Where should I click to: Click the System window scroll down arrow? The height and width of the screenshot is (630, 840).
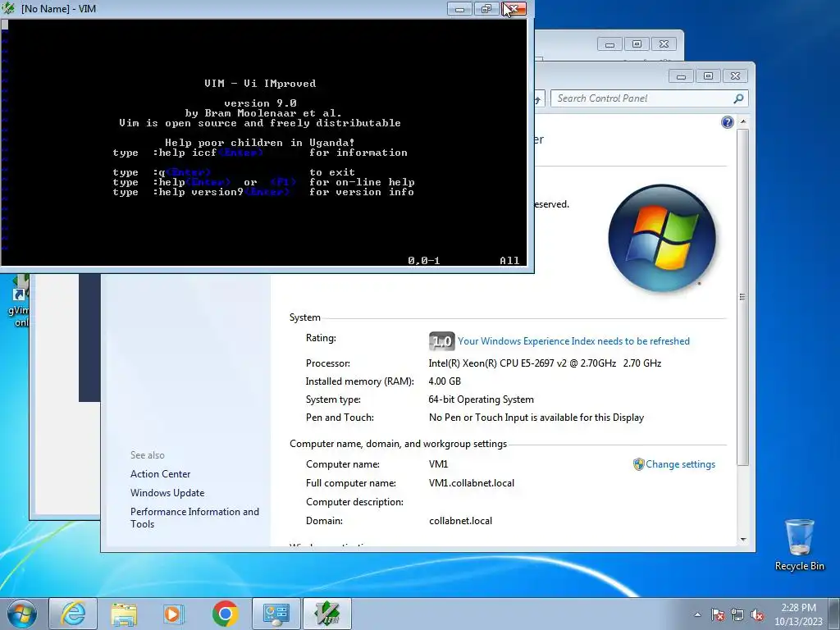(743, 540)
